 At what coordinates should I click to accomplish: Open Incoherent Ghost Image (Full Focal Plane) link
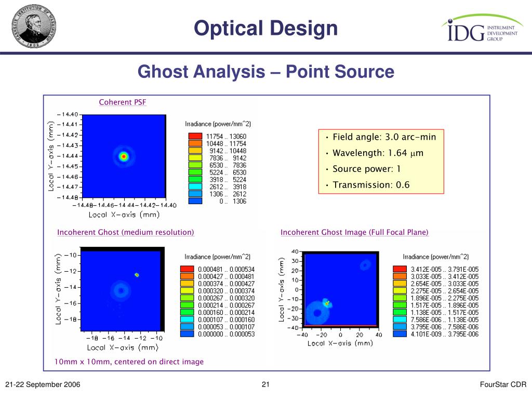(x=354, y=232)
